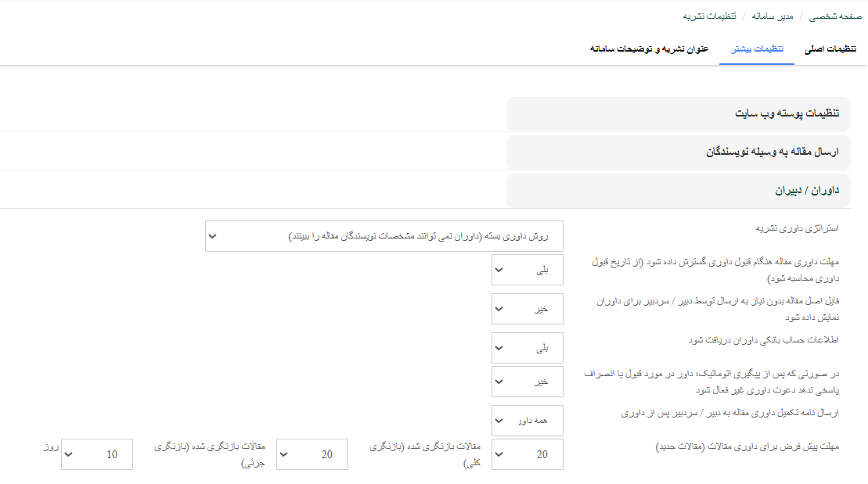Screen dimensions: 868x484
Task: Open the فایل اصل مقاله خیر dropdown
Action: [x=528, y=309]
